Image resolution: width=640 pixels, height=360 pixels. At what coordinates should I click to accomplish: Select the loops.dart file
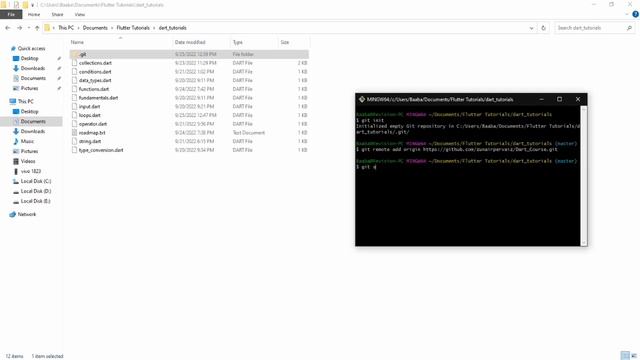point(90,115)
